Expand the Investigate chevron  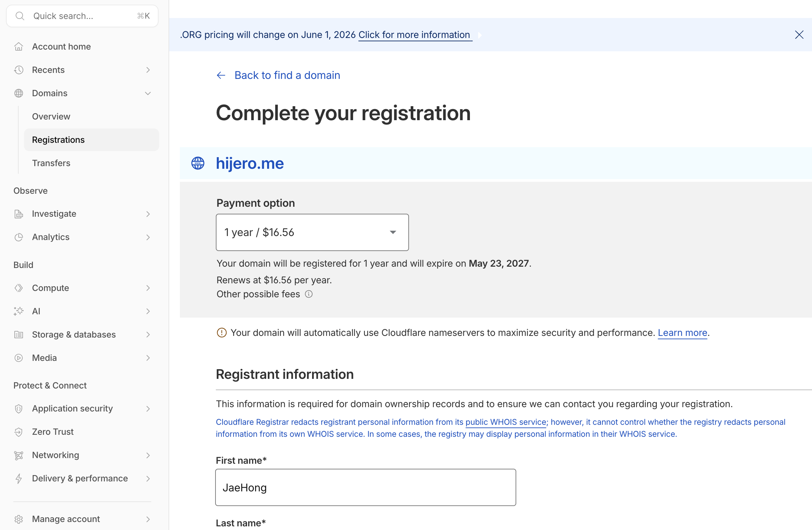(148, 214)
